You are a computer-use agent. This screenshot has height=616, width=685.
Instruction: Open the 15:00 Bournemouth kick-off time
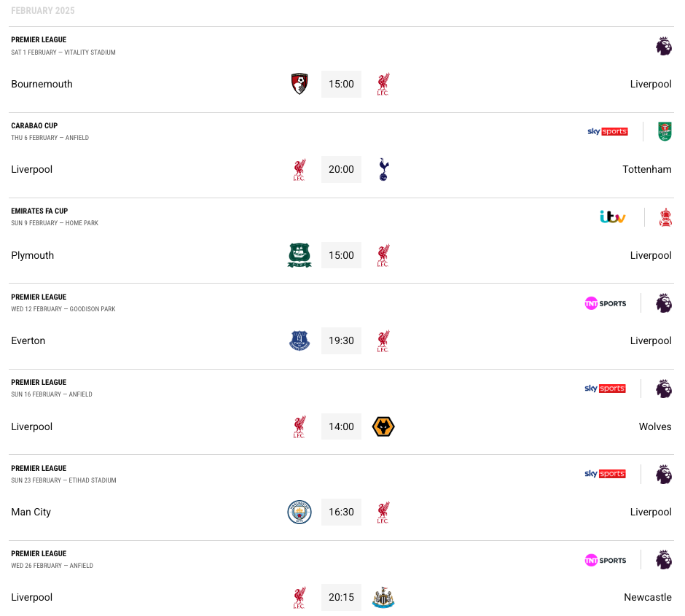[341, 84]
